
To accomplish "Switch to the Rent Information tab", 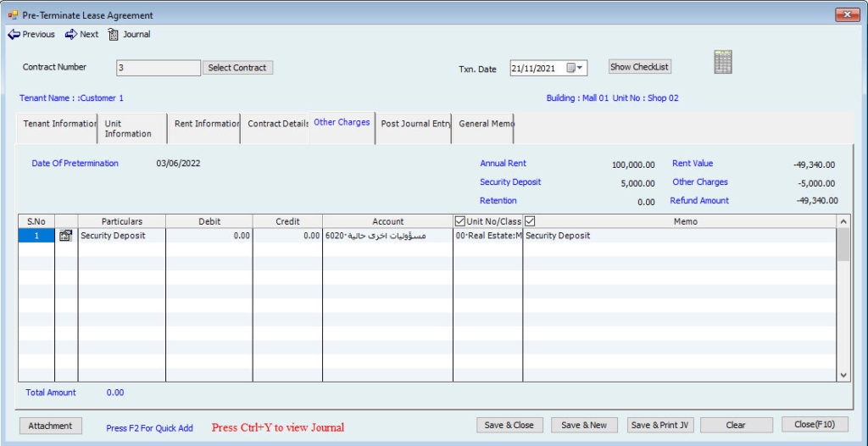I will click(204, 124).
